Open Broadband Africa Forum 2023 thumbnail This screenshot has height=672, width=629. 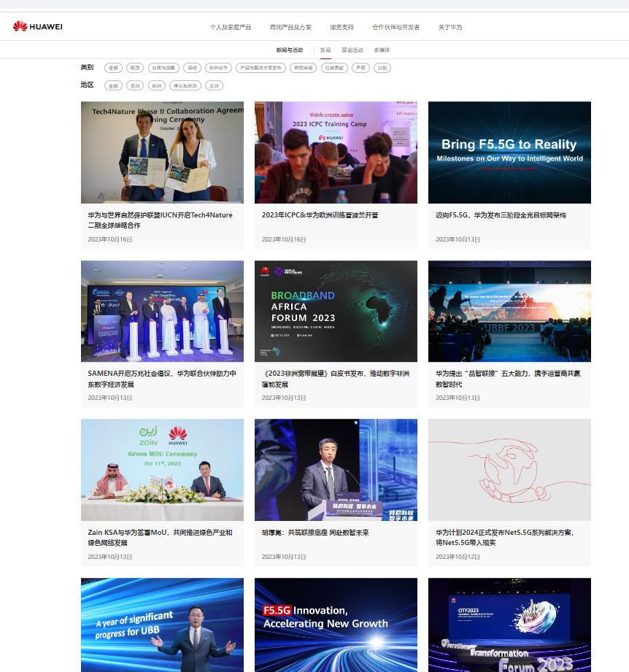(x=336, y=311)
